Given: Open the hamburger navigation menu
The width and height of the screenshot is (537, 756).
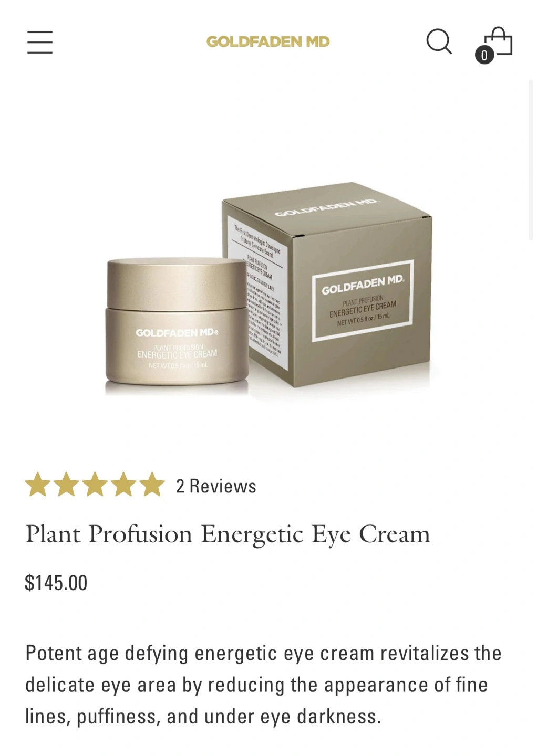Looking at the screenshot, I should (x=40, y=42).
